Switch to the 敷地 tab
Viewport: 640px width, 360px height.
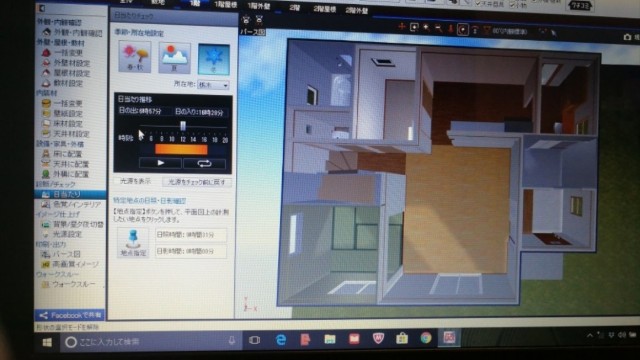pos(158,2)
